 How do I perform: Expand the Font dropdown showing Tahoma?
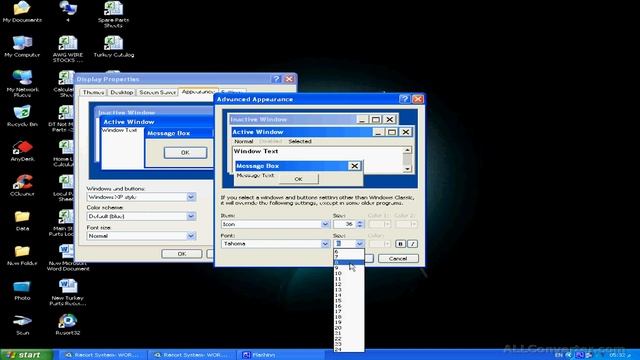[325, 244]
